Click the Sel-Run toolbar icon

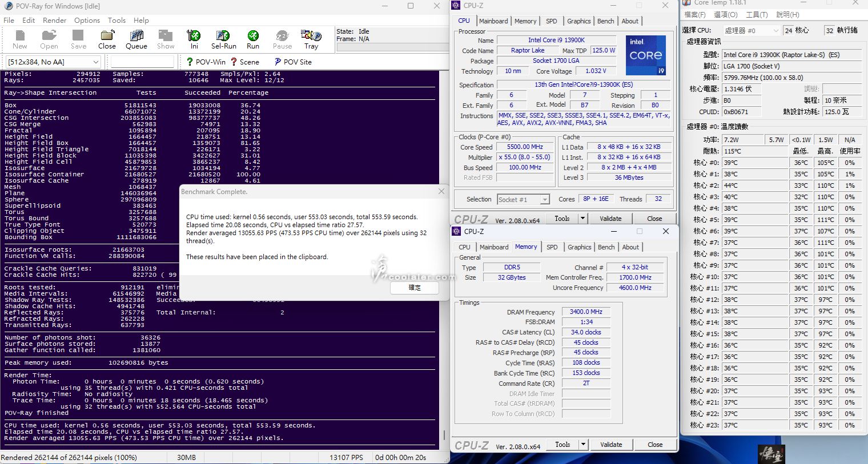coord(223,39)
